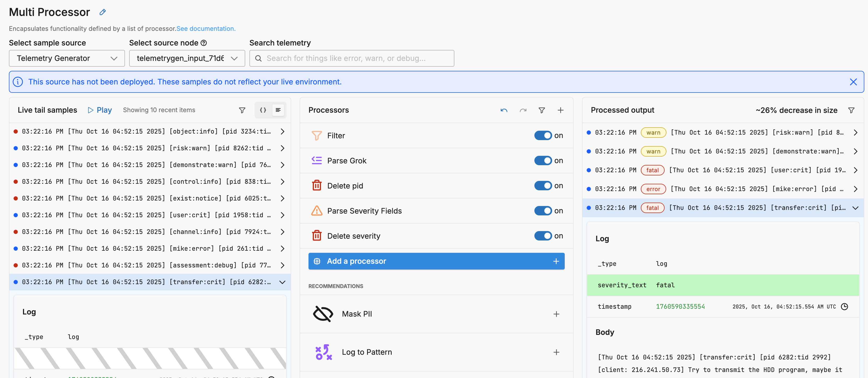Add the Log to Pattern recommendation
868x378 pixels.
pos(556,352)
